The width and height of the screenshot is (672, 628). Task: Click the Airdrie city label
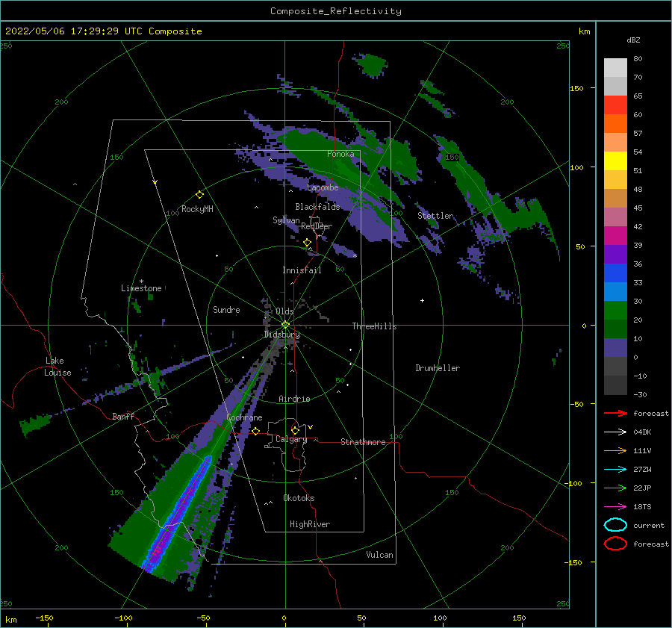pos(294,399)
